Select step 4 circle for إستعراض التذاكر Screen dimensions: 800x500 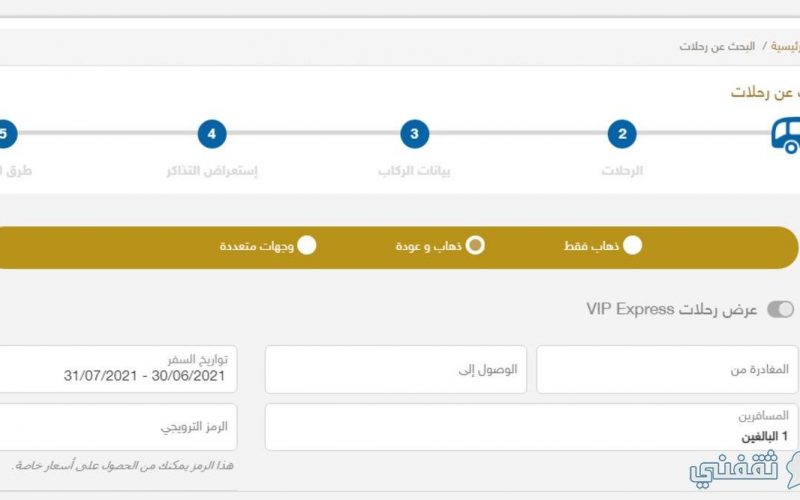pos(212,134)
